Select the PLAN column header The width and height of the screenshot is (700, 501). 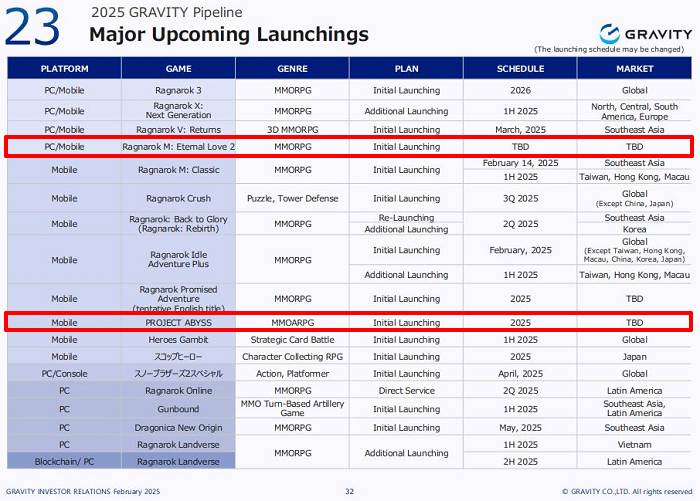pos(406,69)
